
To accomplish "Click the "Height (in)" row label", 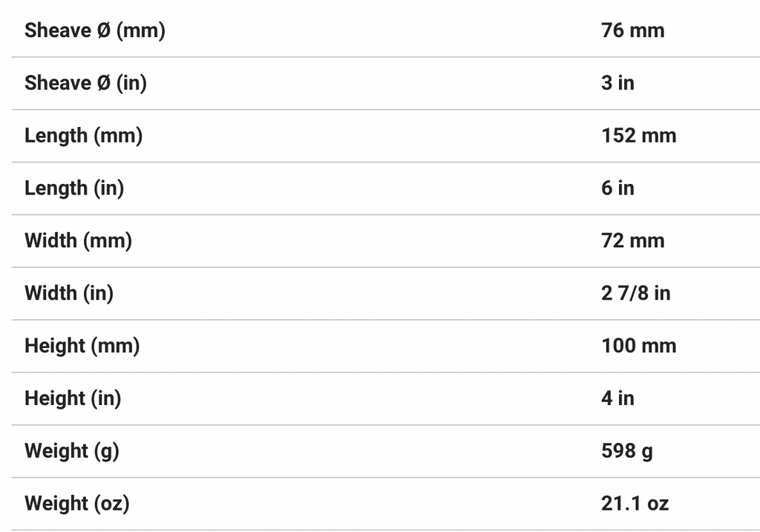I will (73, 398).
